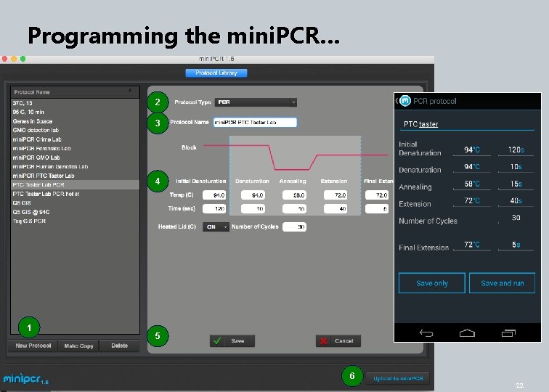This screenshot has height=392, width=549.
Task: Tap phone Initial Denaturation 94°C field
Action: (x=471, y=150)
